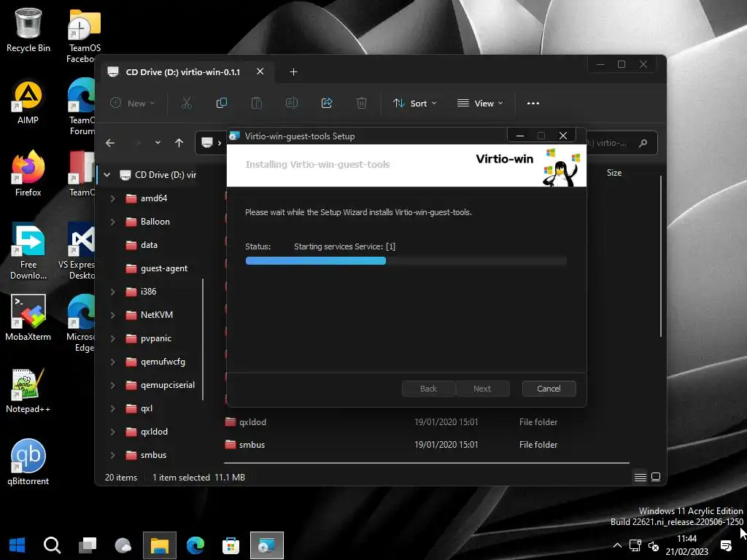Open Task View on the taskbar
Image resolution: width=747 pixels, height=560 pixels.
point(88,545)
